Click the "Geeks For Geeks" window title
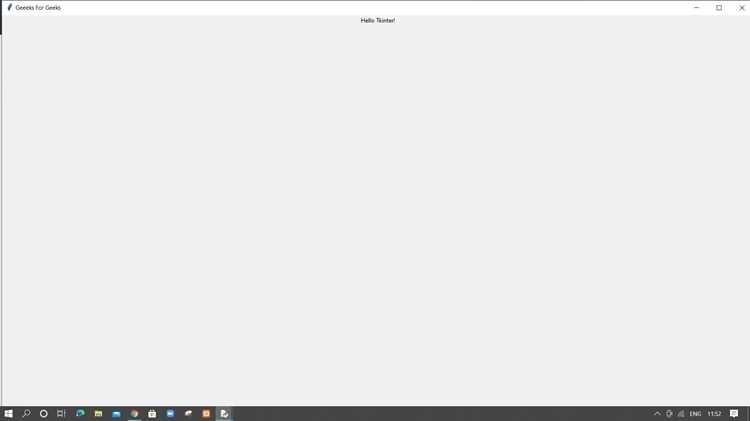The height and width of the screenshot is (421, 750). [x=38, y=8]
